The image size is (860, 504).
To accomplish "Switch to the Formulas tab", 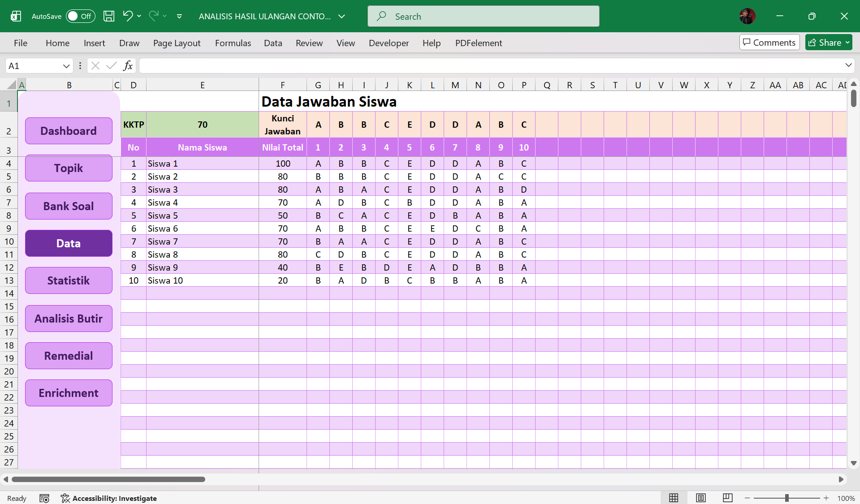I will [233, 43].
